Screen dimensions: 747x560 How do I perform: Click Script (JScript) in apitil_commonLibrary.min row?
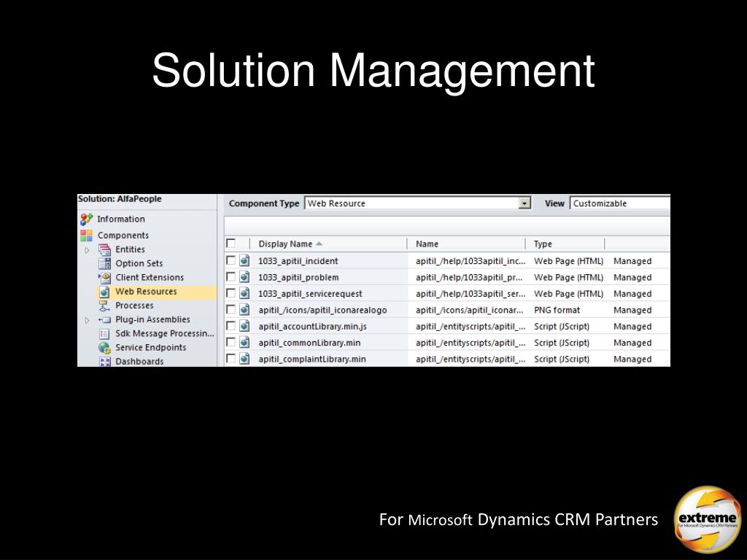click(562, 343)
